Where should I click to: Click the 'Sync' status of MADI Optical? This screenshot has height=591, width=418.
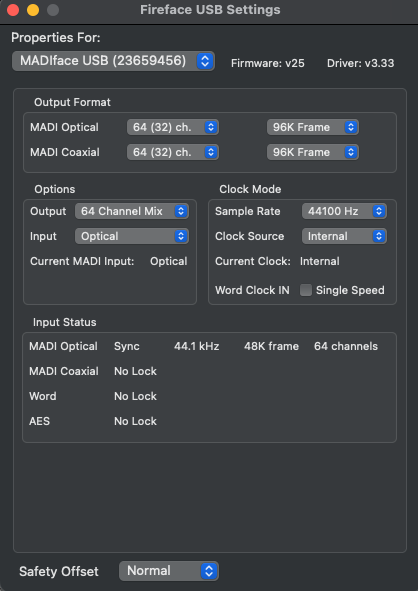click(127, 347)
